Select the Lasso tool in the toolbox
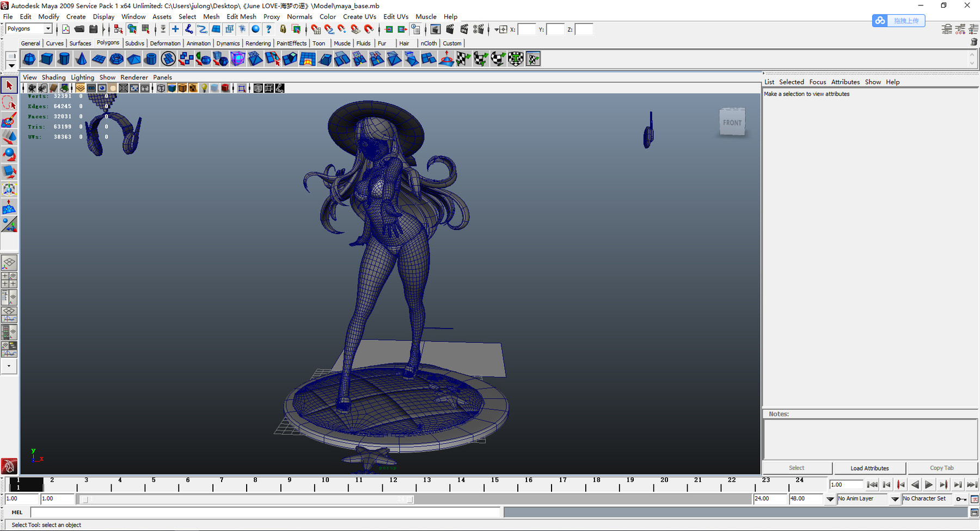This screenshot has width=980, height=531. coord(9,103)
